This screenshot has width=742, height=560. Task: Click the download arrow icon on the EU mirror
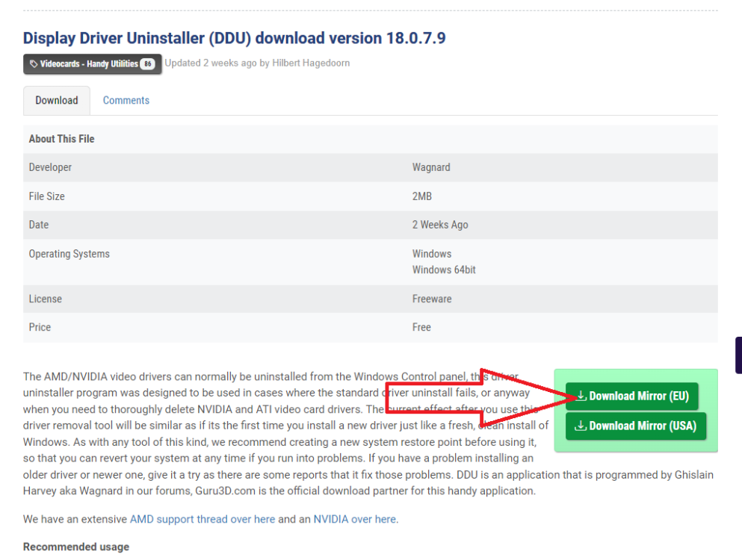coord(581,396)
